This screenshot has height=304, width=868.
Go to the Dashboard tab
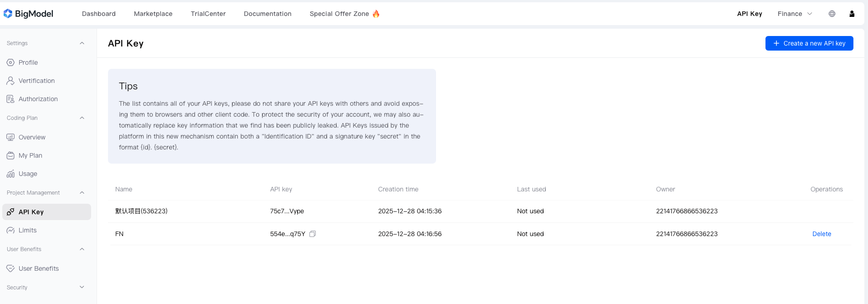pyautogui.click(x=99, y=14)
